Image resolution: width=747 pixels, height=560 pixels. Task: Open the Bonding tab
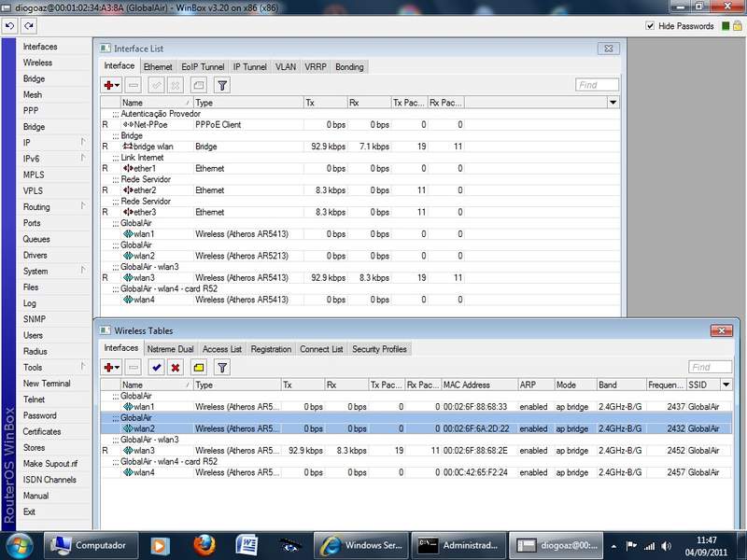[x=349, y=66]
